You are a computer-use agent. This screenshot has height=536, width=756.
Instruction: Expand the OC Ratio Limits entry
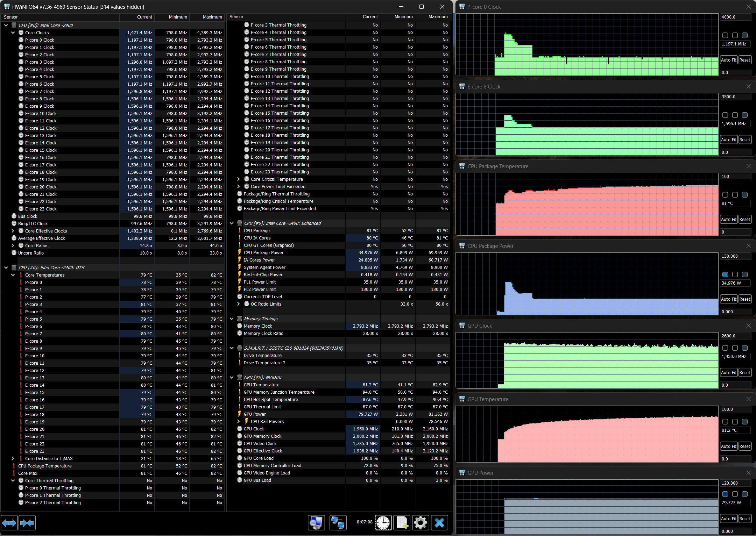click(239, 304)
